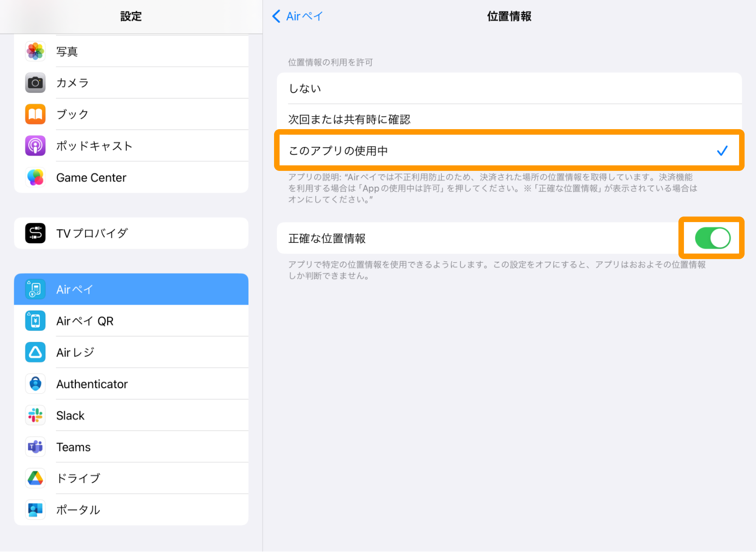Open the TV Provider (TVプロバイダ) icon
This screenshot has height=552, width=756.
tap(35, 233)
